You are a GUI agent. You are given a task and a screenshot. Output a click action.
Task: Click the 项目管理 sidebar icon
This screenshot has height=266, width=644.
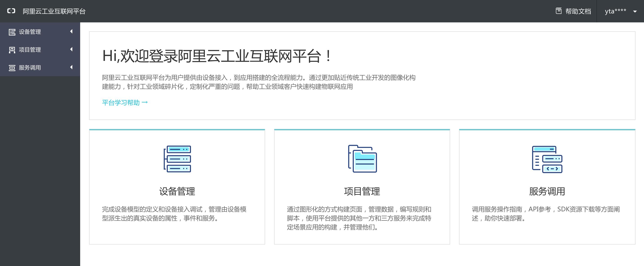[12, 50]
